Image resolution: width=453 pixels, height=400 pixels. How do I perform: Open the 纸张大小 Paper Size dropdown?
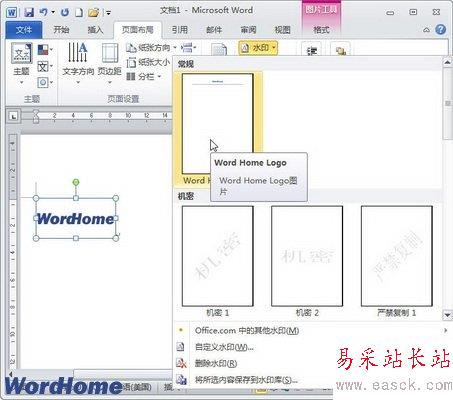[x=149, y=62]
